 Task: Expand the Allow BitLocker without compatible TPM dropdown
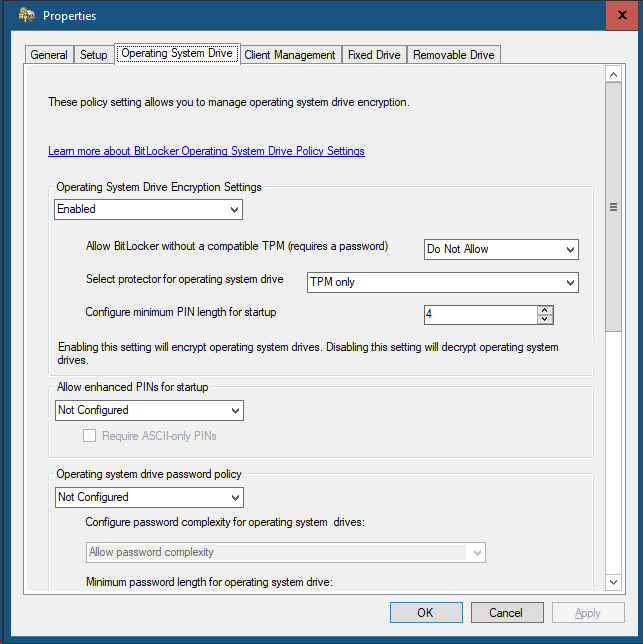click(x=501, y=249)
